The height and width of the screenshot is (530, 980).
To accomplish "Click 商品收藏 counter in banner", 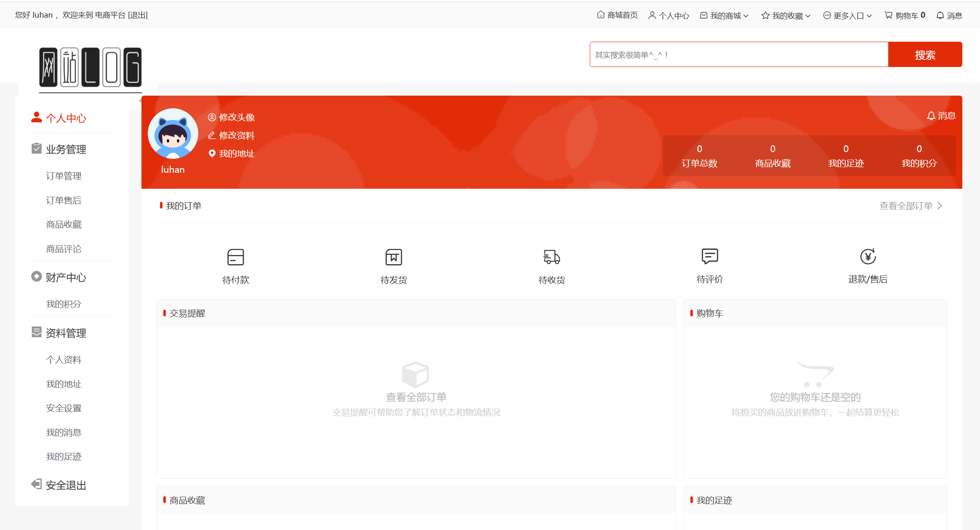I will click(772, 156).
